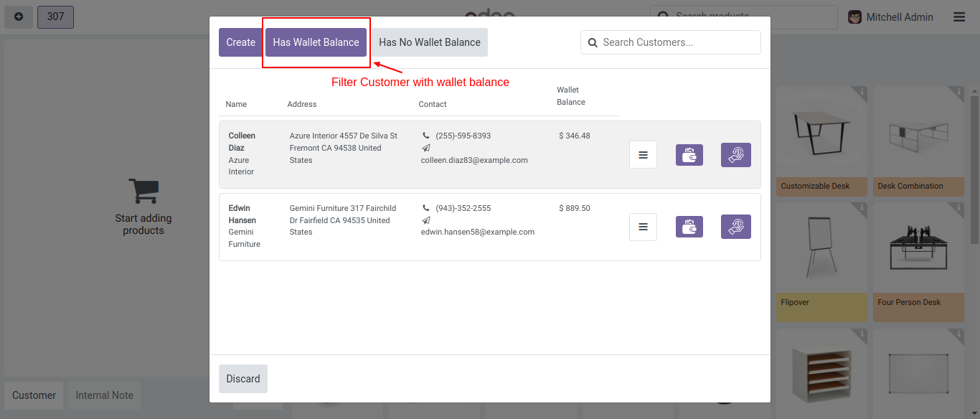Open the top-right hamburger main menu

point(959,17)
